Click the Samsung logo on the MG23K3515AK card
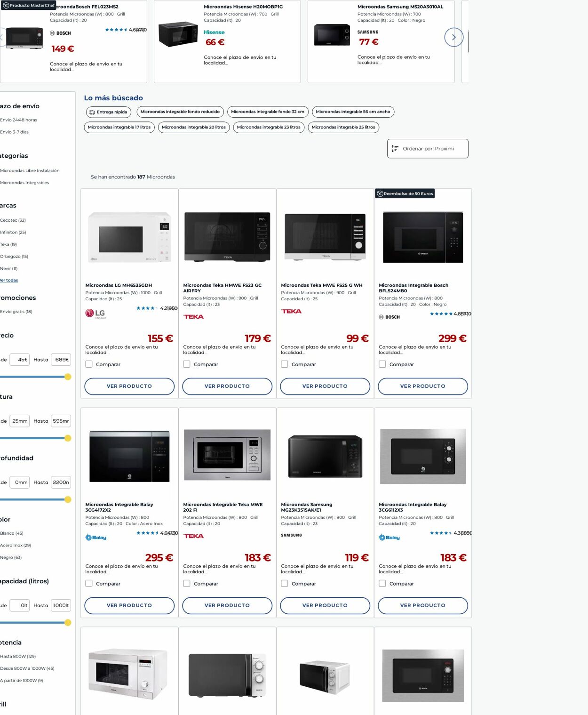The height and width of the screenshot is (715, 588). coord(291,535)
